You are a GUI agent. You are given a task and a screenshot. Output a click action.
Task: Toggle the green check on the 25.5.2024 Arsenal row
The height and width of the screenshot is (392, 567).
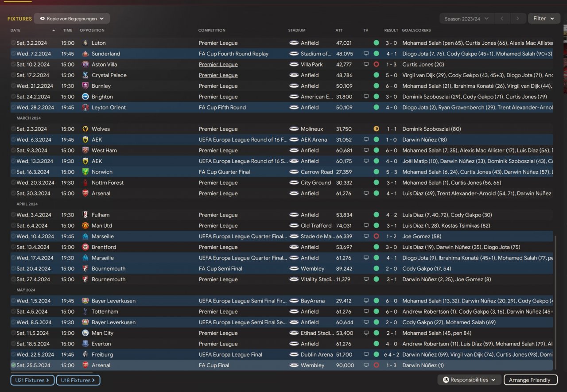(13, 365)
